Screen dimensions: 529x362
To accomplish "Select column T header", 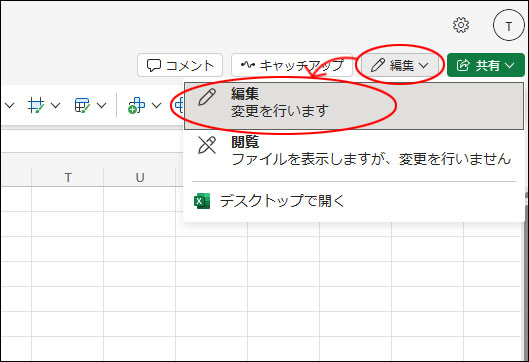I will click(67, 177).
